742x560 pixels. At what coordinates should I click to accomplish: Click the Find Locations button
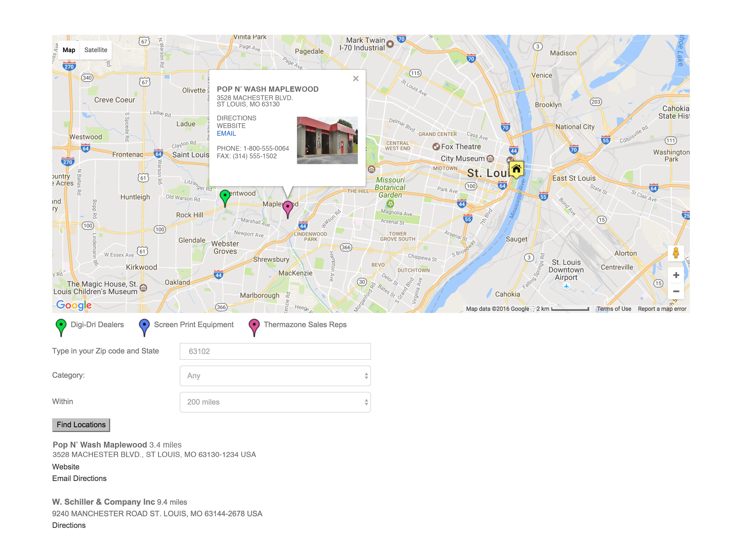click(81, 425)
